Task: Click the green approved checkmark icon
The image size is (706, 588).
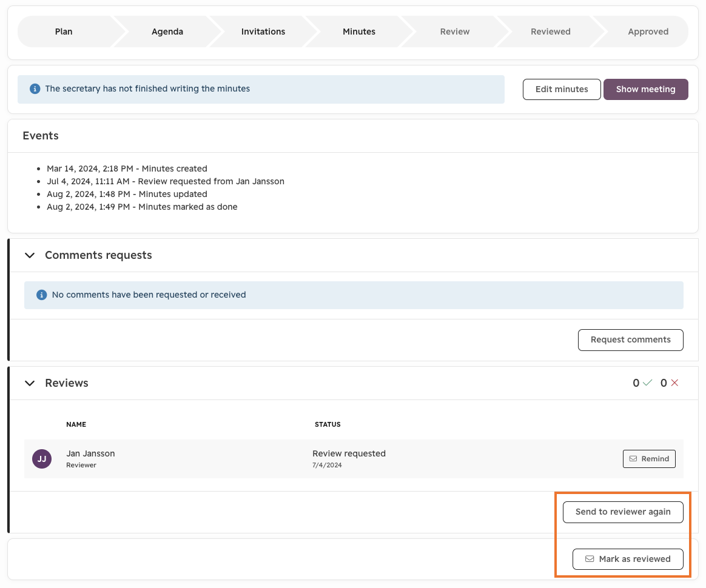Action: (647, 383)
